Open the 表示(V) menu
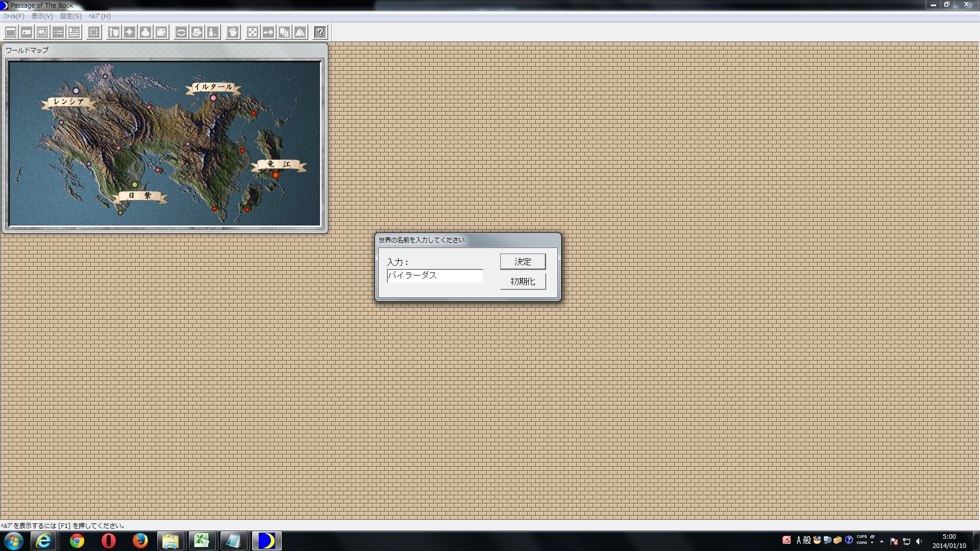The height and width of the screenshot is (551, 980). pos(40,16)
